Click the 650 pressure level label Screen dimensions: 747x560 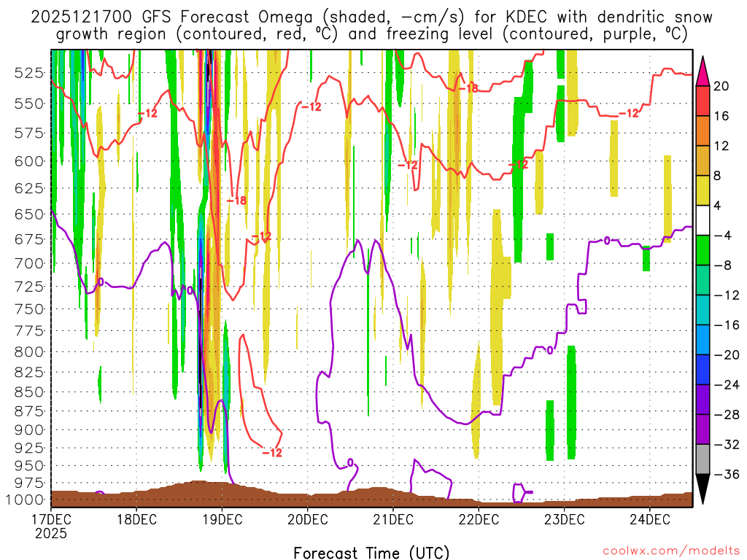(28, 214)
